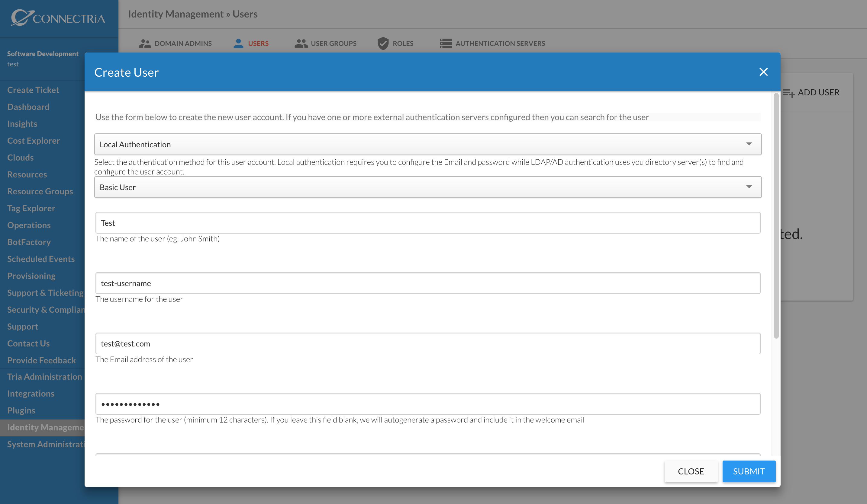Viewport: 867px width, 504px height.
Task: Click the Submit button
Action: click(x=749, y=471)
